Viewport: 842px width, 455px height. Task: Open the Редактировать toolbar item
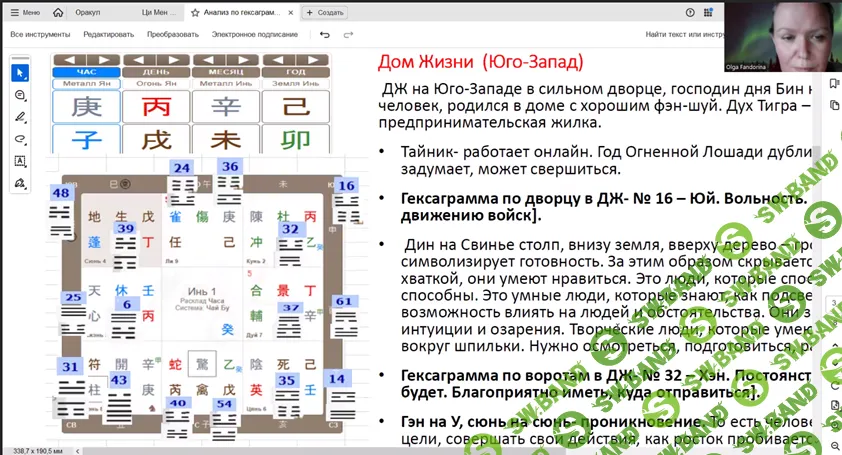tap(108, 34)
